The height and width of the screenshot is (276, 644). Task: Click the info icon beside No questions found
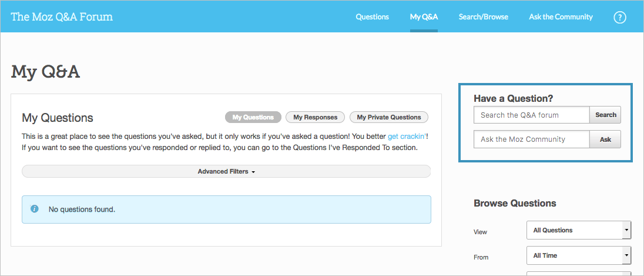click(x=35, y=209)
